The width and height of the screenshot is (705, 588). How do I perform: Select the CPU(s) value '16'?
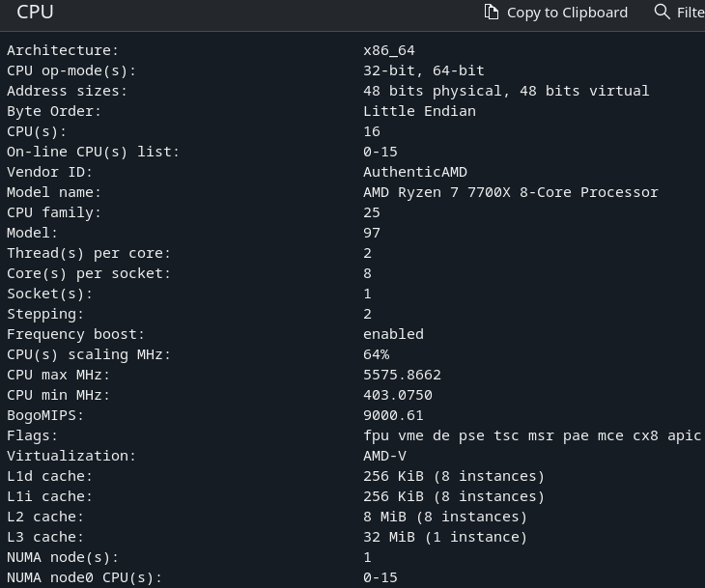372,131
